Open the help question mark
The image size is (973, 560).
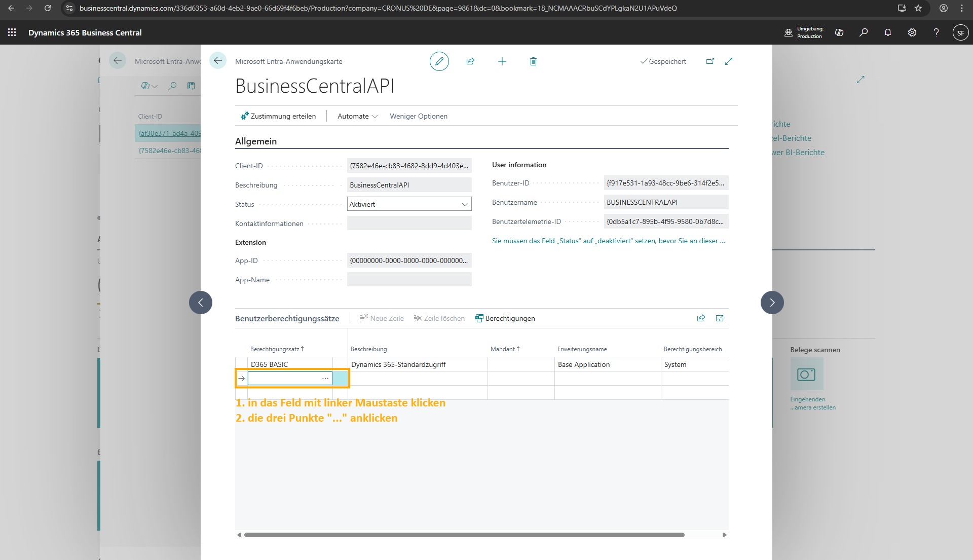point(936,32)
